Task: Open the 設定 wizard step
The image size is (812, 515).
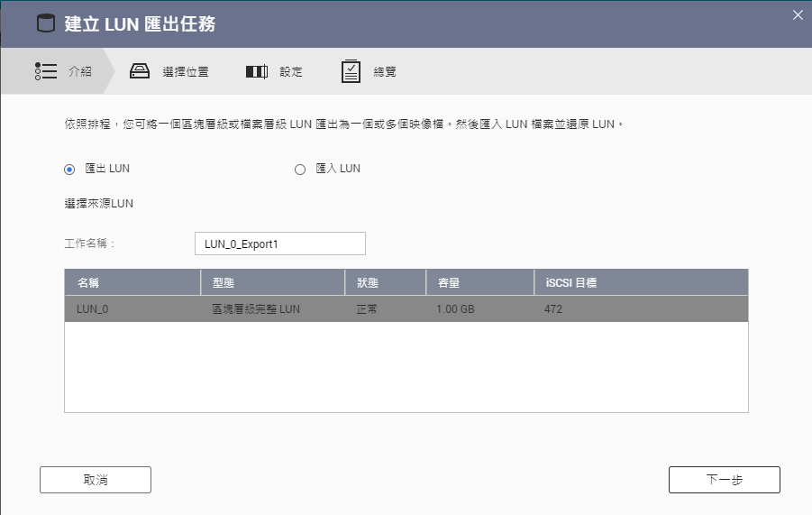Action: click(290, 71)
